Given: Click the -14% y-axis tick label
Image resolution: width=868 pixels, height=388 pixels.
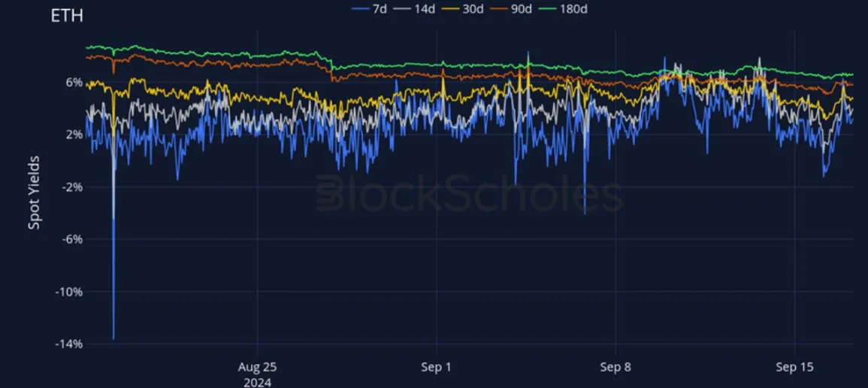Looking at the screenshot, I should click(x=69, y=344).
